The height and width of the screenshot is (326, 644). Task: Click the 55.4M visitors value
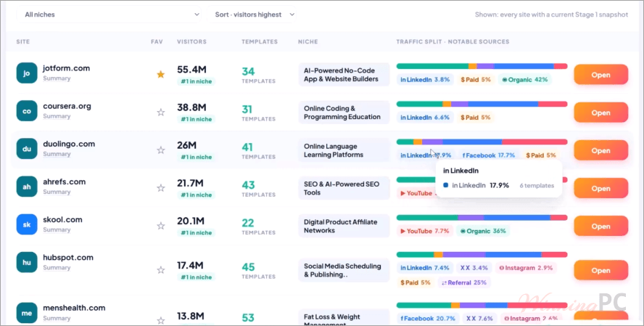[191, 70]
